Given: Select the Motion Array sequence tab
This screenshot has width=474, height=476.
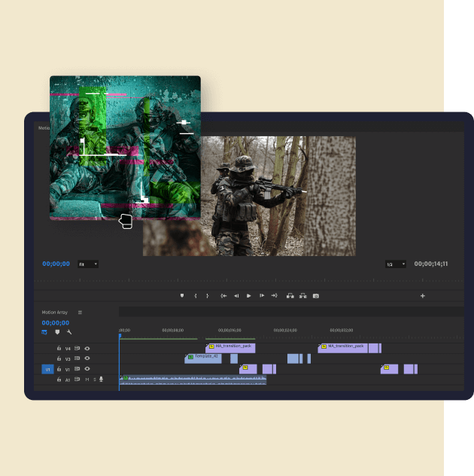Looking at the screenshot, I should tap(55, 313).
